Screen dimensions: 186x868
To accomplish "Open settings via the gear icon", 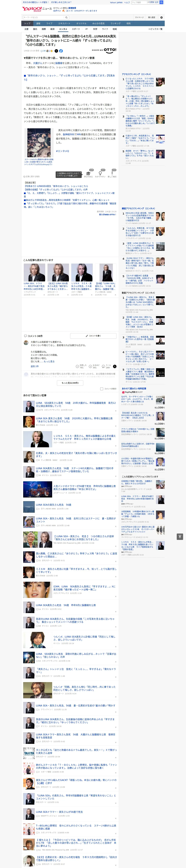I will (x=161, y=18).
